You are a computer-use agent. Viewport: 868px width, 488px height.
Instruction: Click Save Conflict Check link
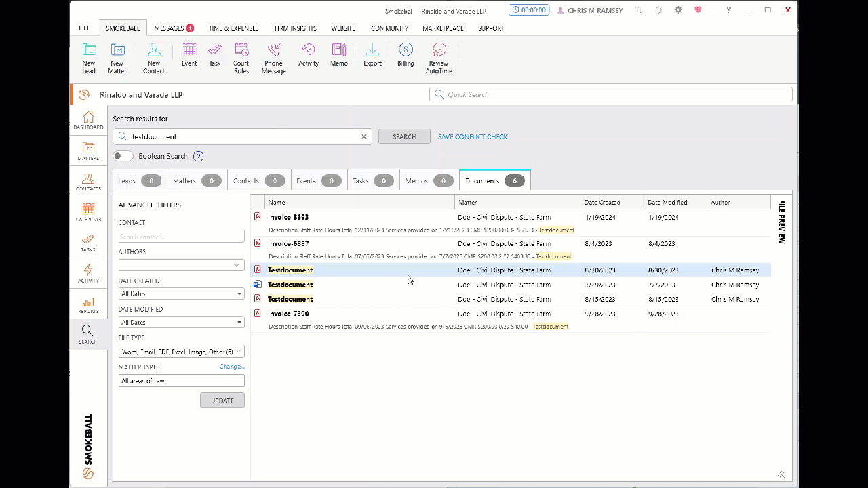(x=473, y=136)
